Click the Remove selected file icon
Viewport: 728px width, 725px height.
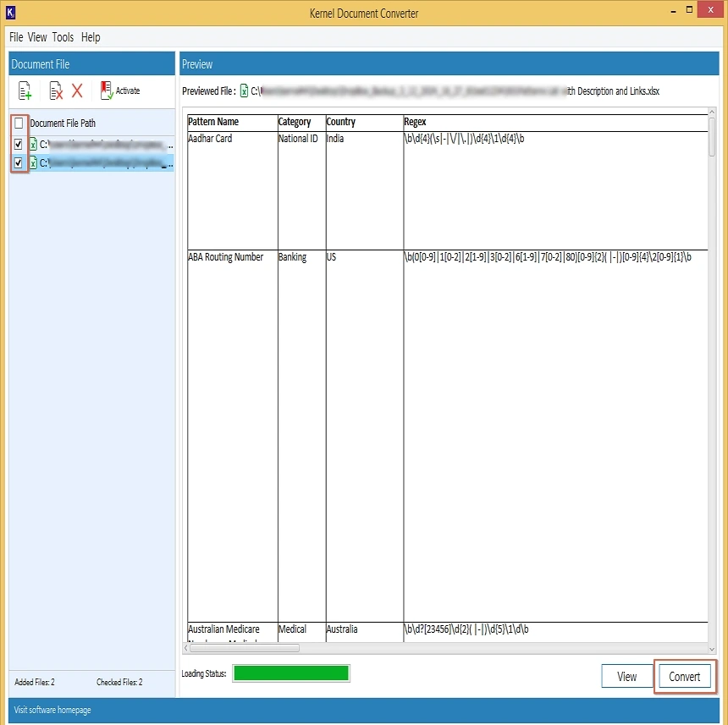click(56, 91)
